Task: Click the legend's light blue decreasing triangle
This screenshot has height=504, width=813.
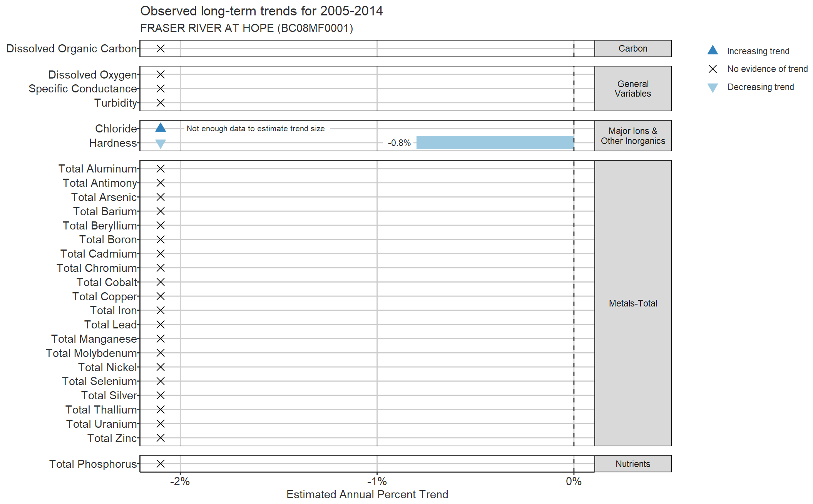Action: pos(713,88)
